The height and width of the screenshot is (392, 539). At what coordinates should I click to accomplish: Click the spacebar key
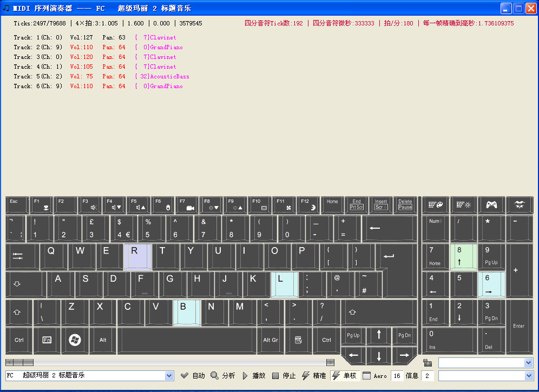tap(187, 340)
